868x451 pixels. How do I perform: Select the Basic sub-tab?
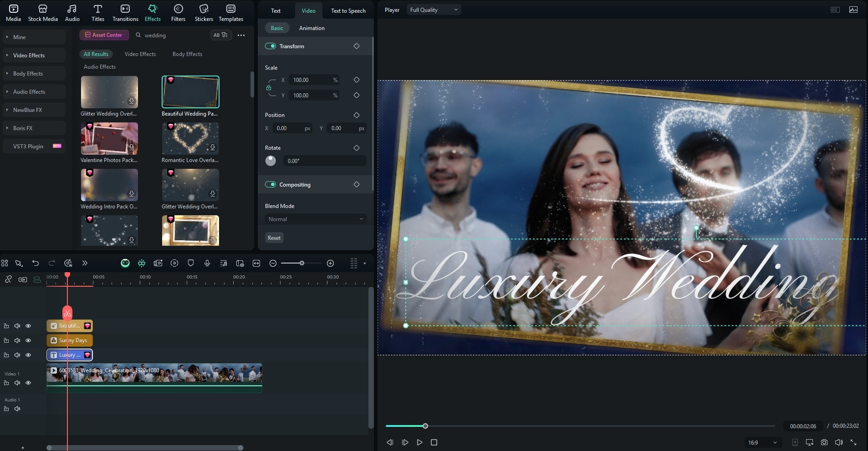277,28
